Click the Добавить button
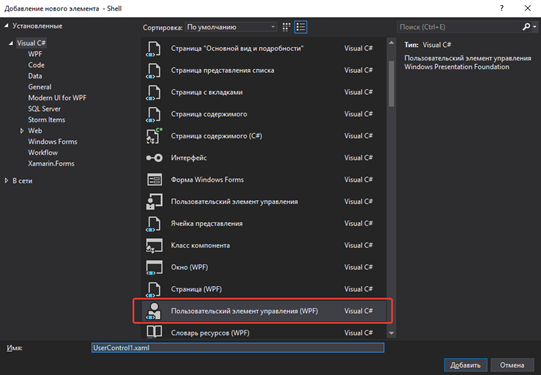 pos(465,365)
